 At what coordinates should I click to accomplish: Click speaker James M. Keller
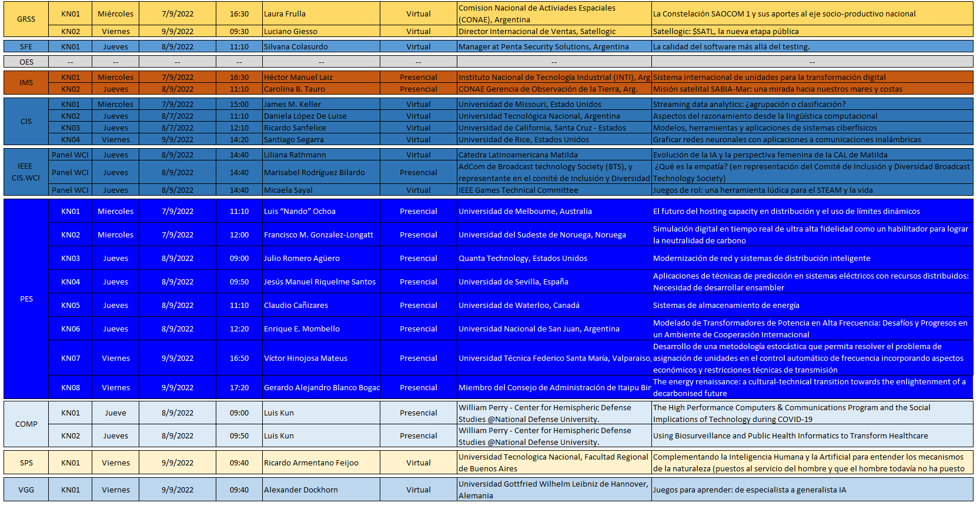[292, 104]
